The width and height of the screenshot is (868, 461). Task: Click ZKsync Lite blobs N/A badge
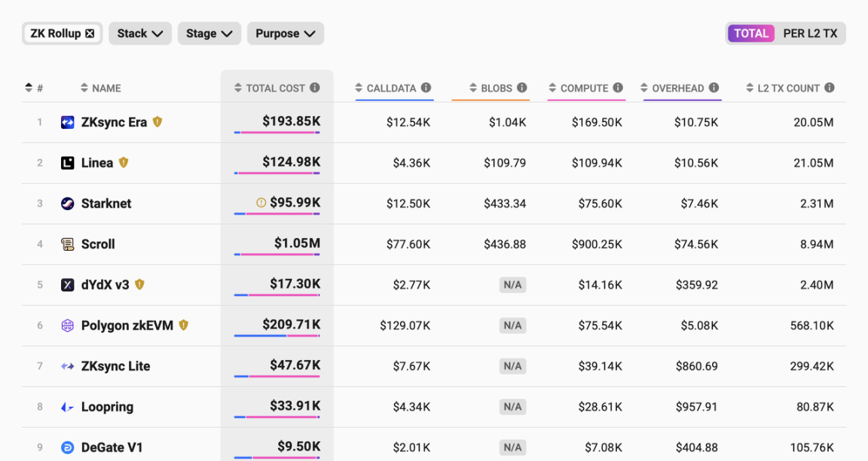[512, 366]
